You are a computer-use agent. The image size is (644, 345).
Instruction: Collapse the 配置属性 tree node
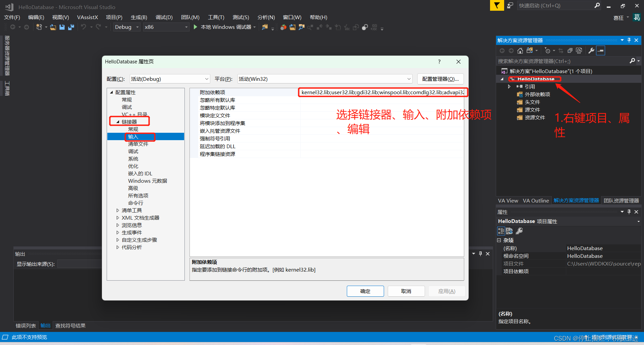click(111, 92)
